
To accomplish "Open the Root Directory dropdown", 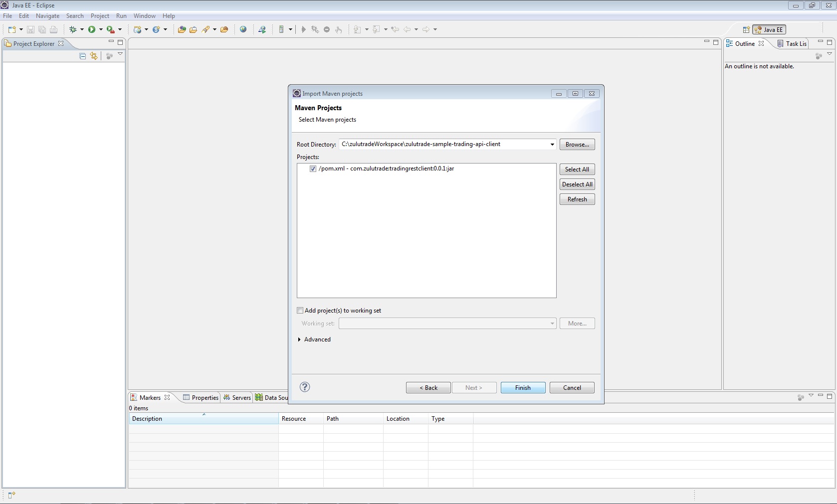I will pos(552,145).
